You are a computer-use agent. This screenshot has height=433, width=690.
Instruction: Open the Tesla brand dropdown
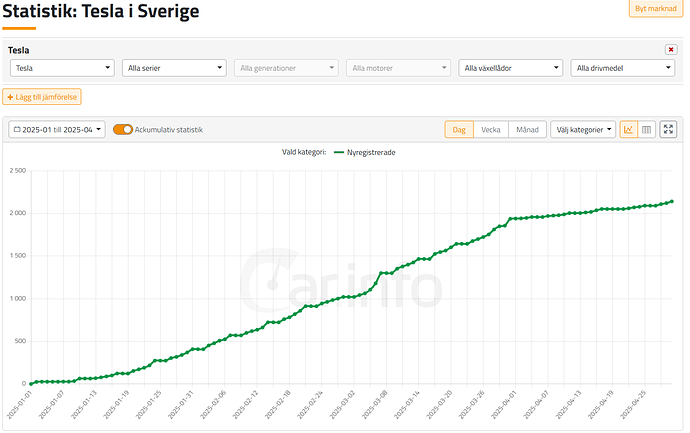click(62, 68)
